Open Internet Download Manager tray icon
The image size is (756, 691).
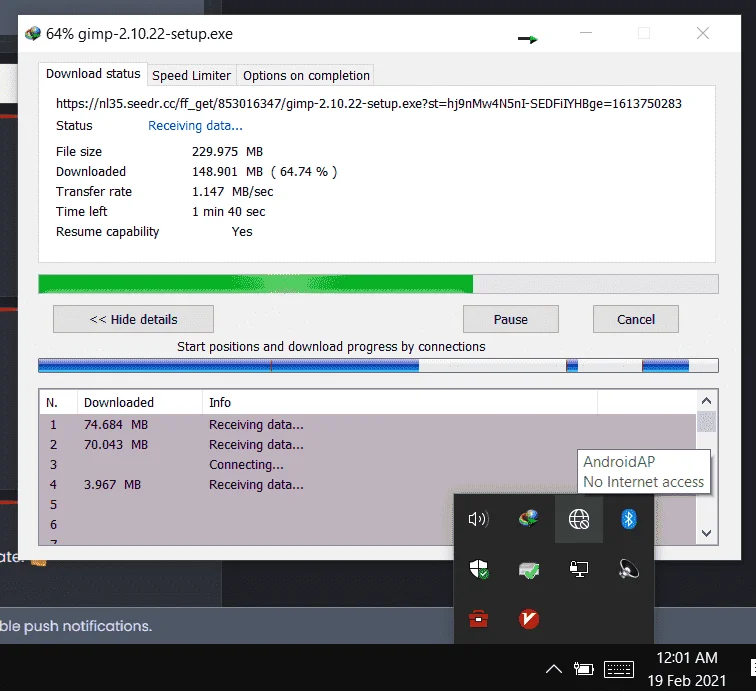(x=529, y=519)
